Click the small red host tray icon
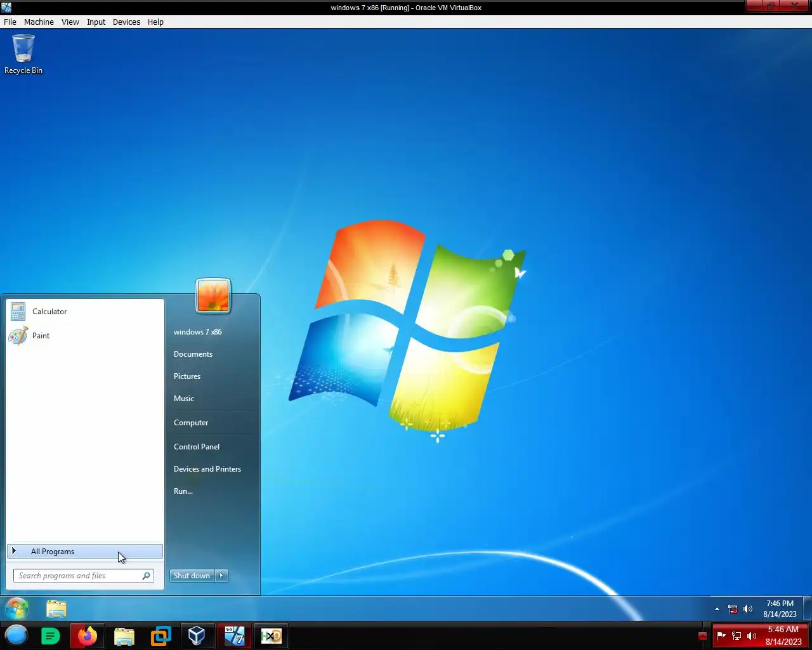812x650 pixels. coord(702,636)
